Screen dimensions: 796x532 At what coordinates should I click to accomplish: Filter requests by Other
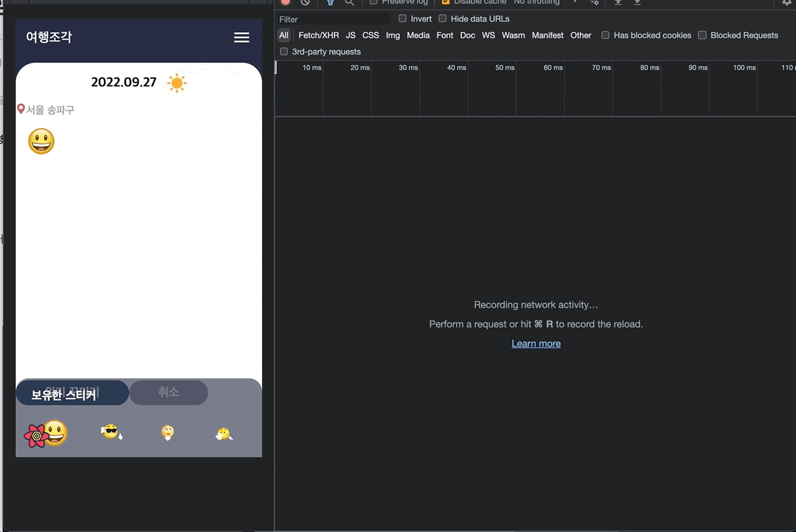point(581,35)
